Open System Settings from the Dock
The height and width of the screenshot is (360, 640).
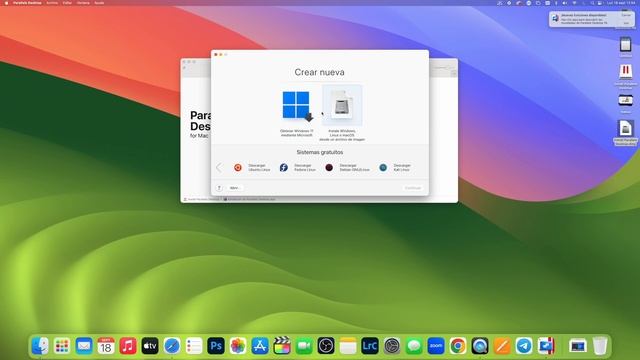click(392, 346)
